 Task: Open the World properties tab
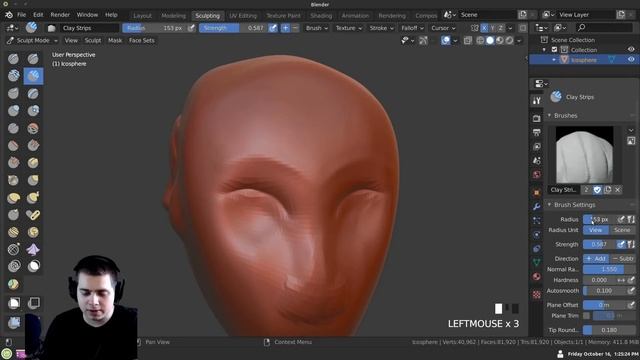pyautogui.click(x=537, y=175)
